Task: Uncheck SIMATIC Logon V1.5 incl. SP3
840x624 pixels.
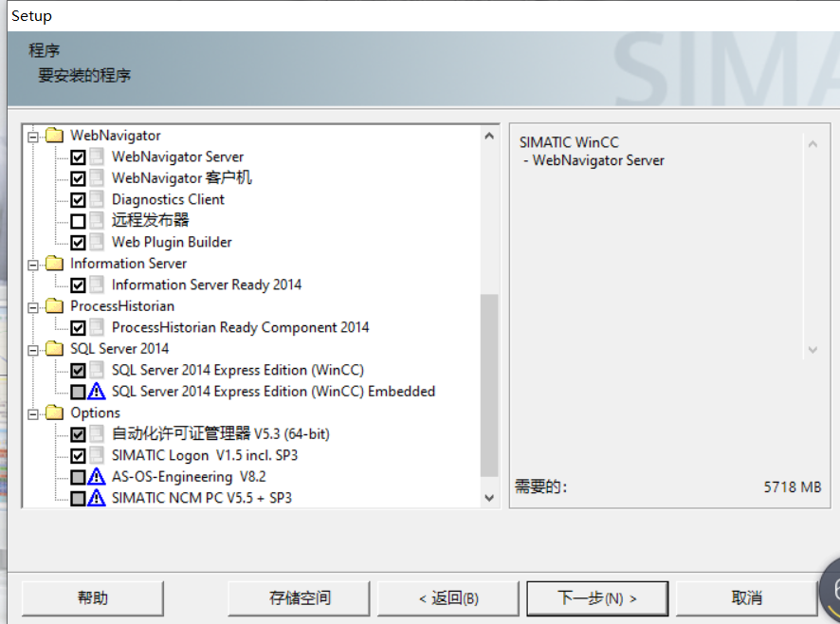Action: [x=80, y=455]
